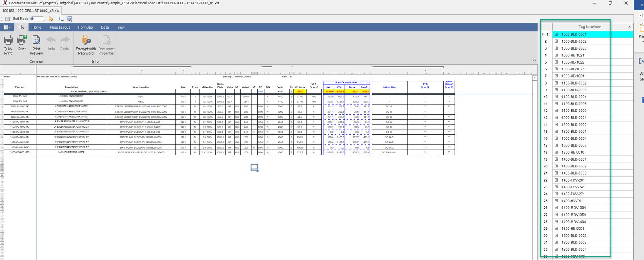Click the save disk icon
Image resolution: width=644 pixels, height=260 pixels.
point(7,19)
